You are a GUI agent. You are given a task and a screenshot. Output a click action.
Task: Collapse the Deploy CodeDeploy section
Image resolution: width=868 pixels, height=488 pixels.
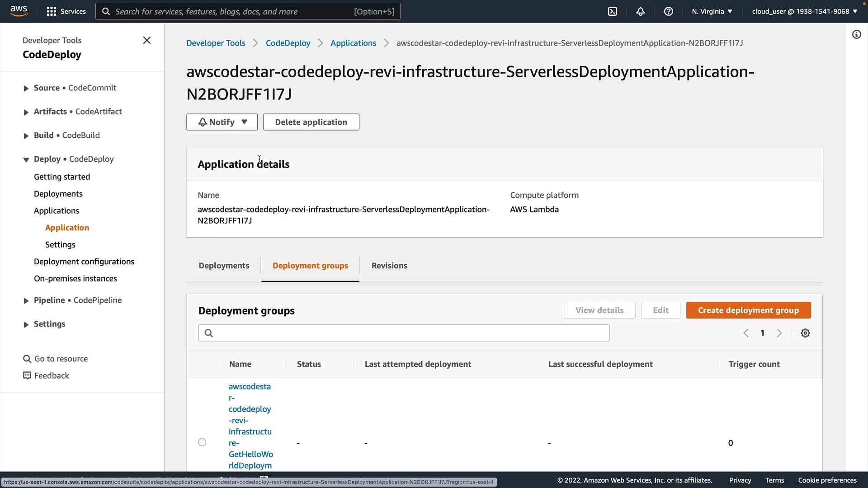point(26,160)
